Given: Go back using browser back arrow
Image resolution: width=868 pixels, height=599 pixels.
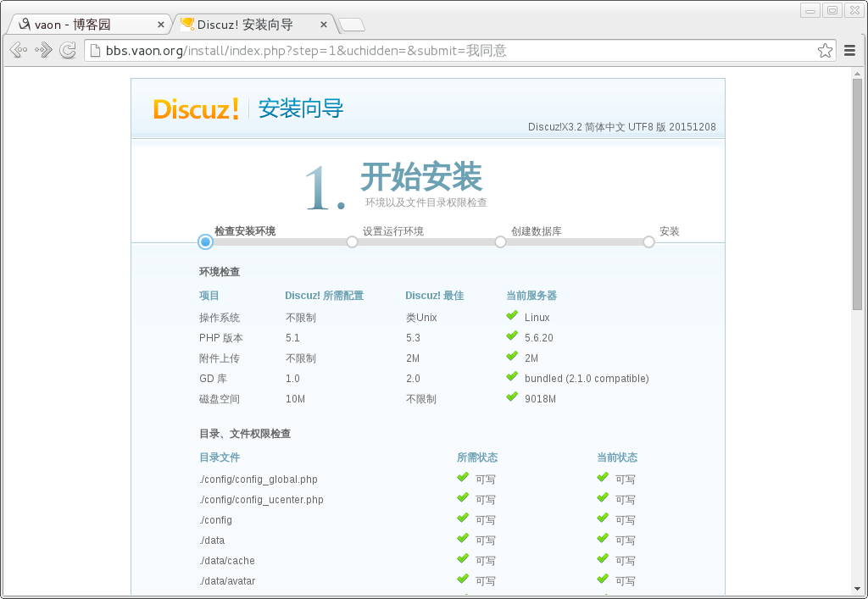Looking at the screenshot, I should click(x=19, y=50).
